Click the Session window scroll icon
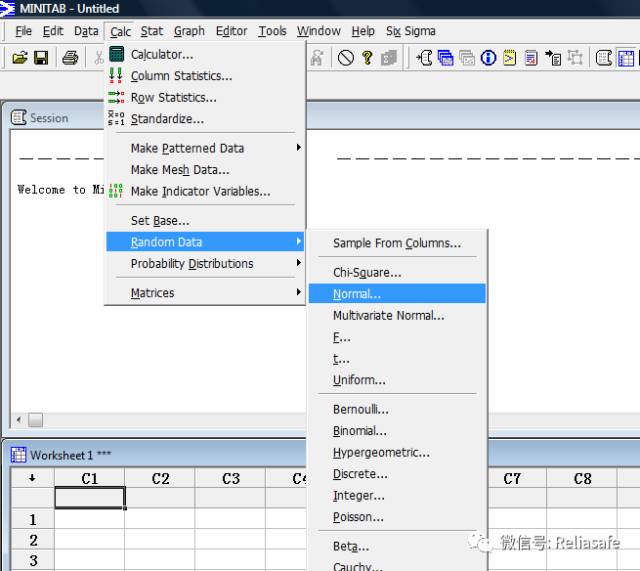This screenshot has height=571, width=640. click(x=604, y=58)
